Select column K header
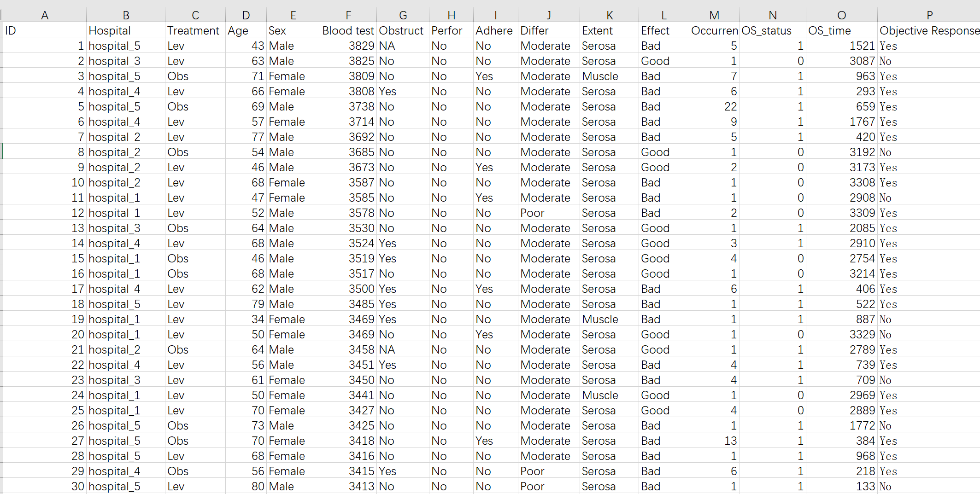The width and height of the screenshot is (980, 494). [609, 15]
